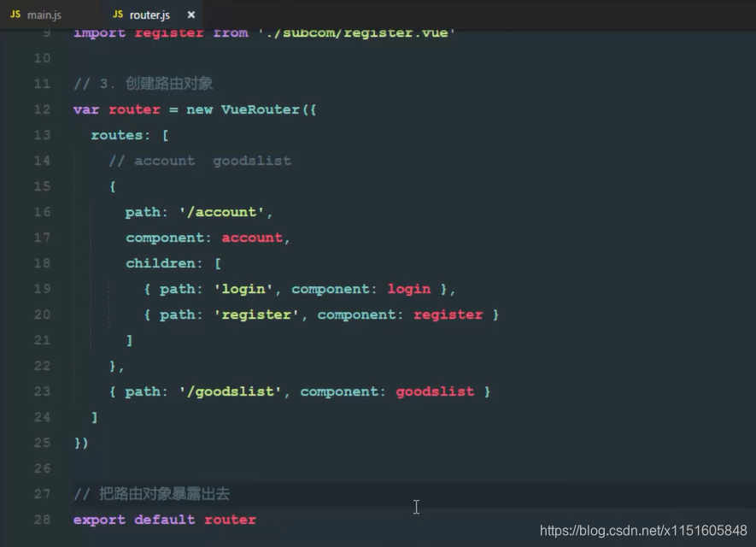
Task: Click 'router' on the export line
Action: click(x=230, y=520)
